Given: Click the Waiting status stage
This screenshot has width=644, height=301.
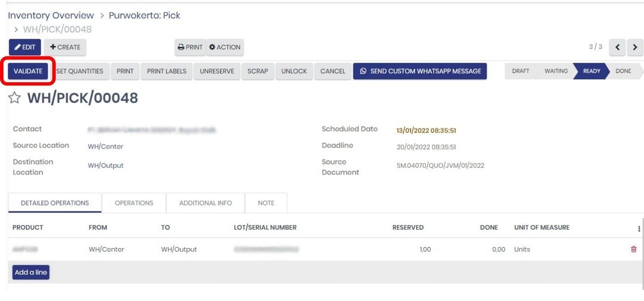Looking at the screenshot, I should click(556, 71).
